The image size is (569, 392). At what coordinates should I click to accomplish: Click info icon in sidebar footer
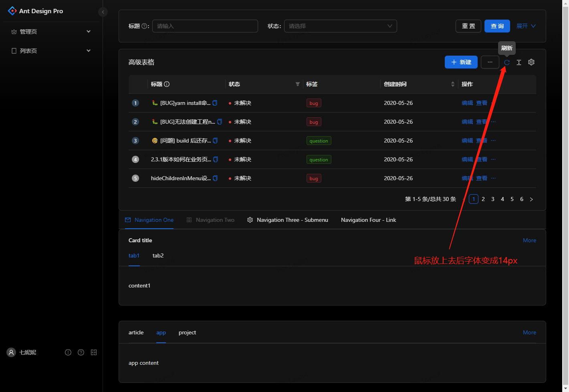click(x=68, y=352)
